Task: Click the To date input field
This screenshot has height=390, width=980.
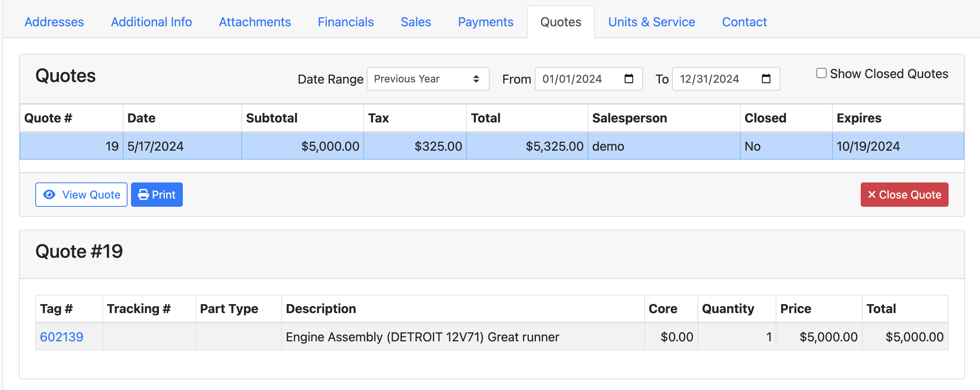Action: coord(714,79)
